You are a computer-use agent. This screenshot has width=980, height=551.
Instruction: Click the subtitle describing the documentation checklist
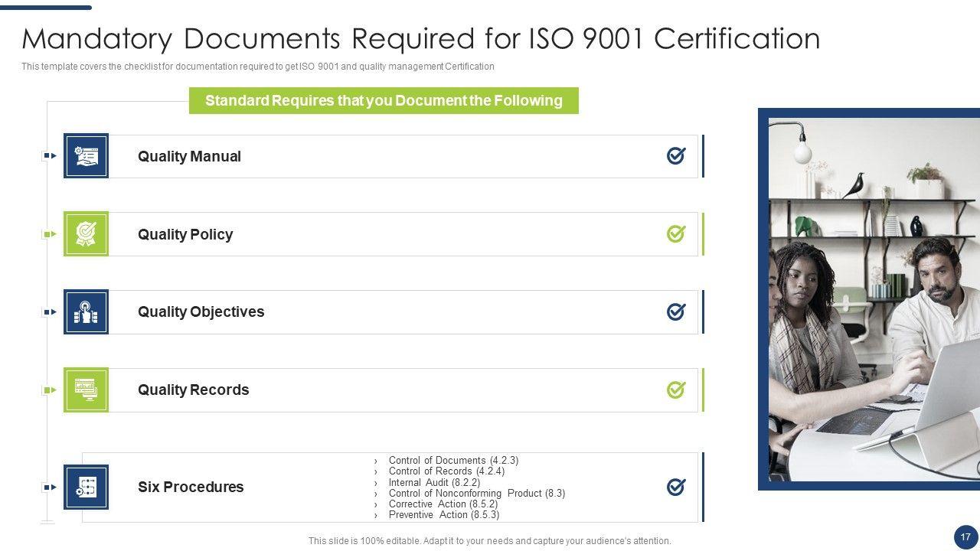click(x=258, y=67)
